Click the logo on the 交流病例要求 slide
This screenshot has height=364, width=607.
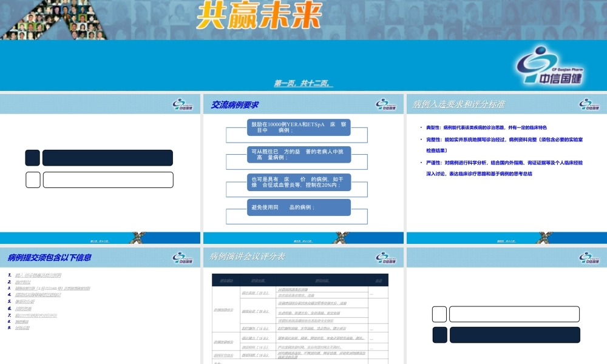tap(382, 103)
